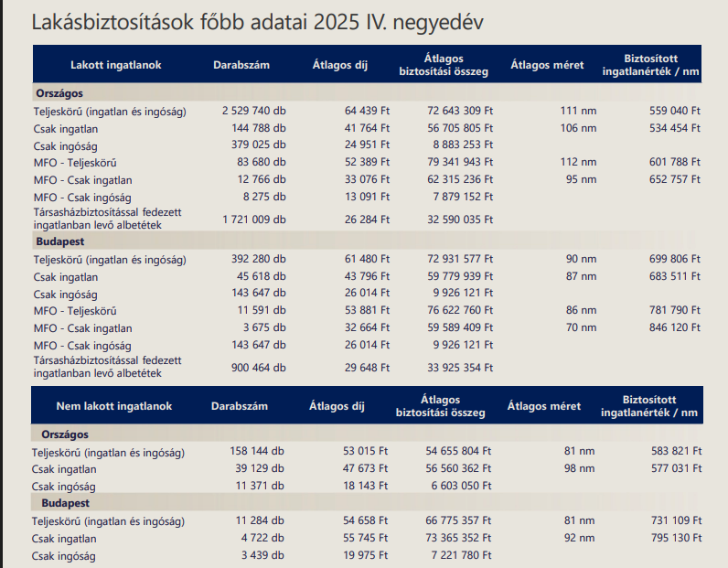Viewport: 728px width, 568px height.
Task: Click the value '534 454 Ft'
Action: pos(675,128)
